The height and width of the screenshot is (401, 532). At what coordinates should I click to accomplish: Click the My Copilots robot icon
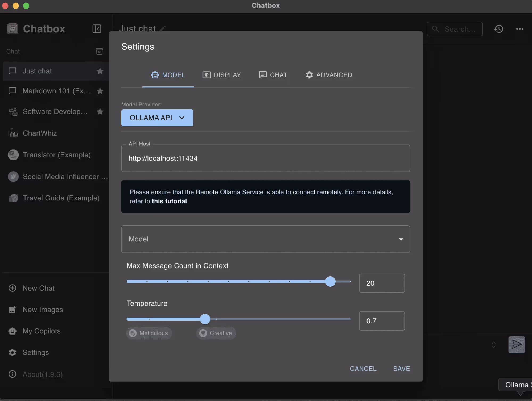click(x=12, y=331)
